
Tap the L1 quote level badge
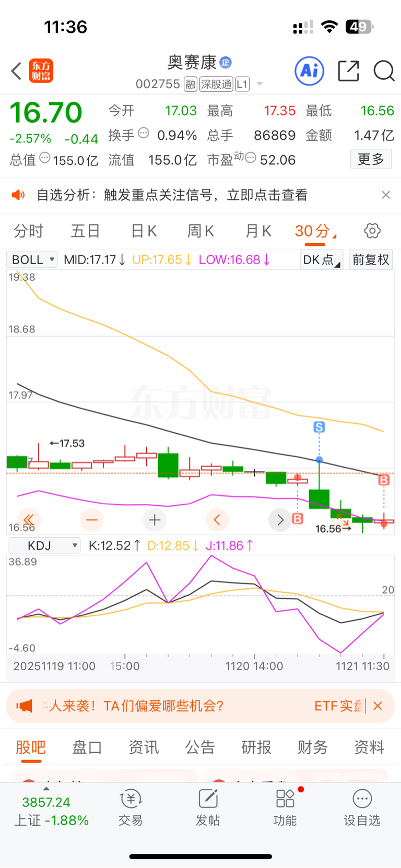(x=242, y=84)
